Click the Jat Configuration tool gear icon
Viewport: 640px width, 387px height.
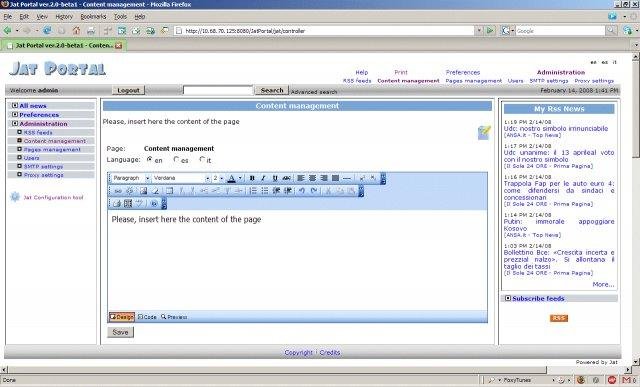(15, 197)
